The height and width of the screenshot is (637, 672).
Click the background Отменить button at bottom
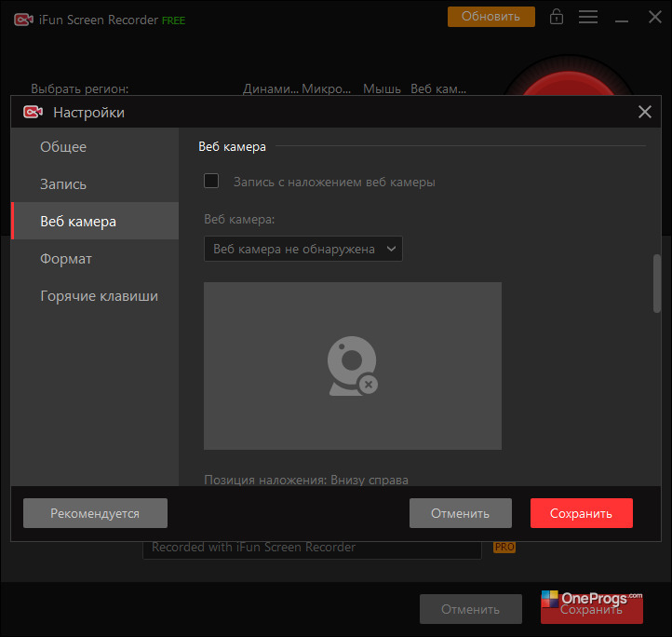pyautogui.click(x=471, y=609)
